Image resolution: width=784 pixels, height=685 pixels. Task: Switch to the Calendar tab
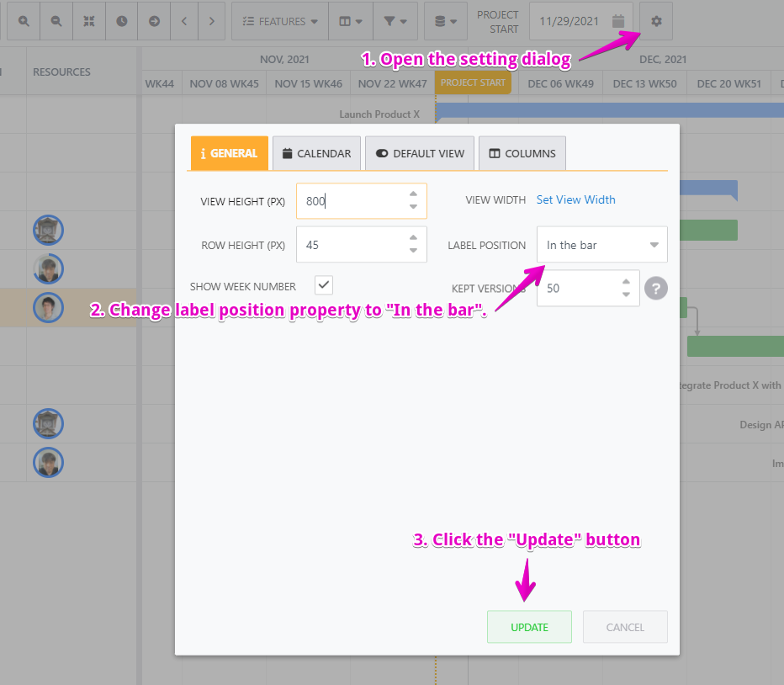(316, 153)
